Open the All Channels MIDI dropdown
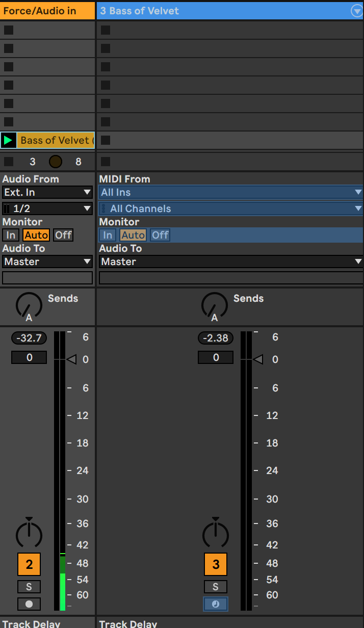Screen dimensions: 364x628 [x=231, y=208]
